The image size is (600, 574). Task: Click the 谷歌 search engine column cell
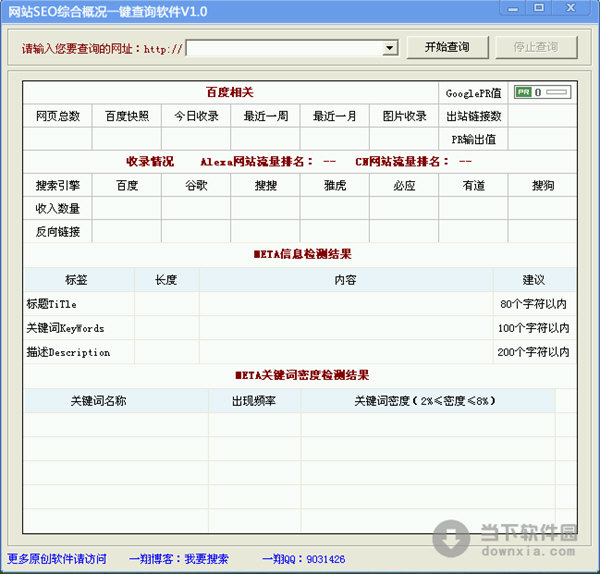coord(196,185)
